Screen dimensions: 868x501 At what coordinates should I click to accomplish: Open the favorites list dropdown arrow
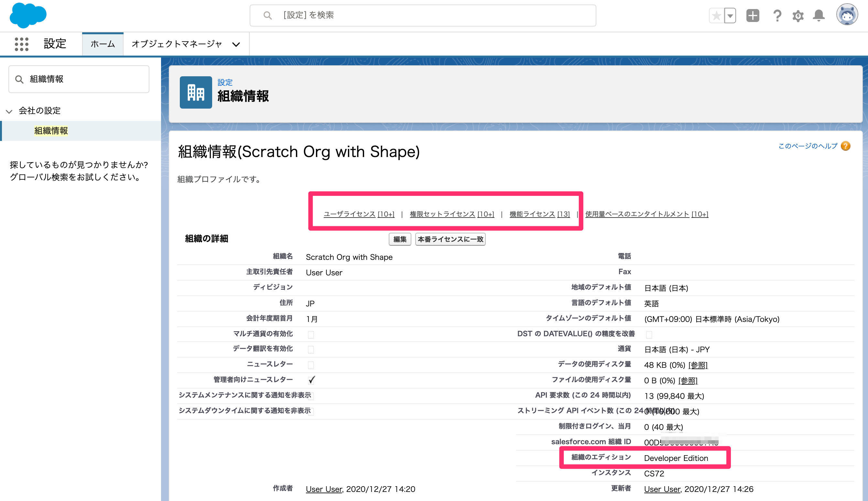(x=730, y=16)
